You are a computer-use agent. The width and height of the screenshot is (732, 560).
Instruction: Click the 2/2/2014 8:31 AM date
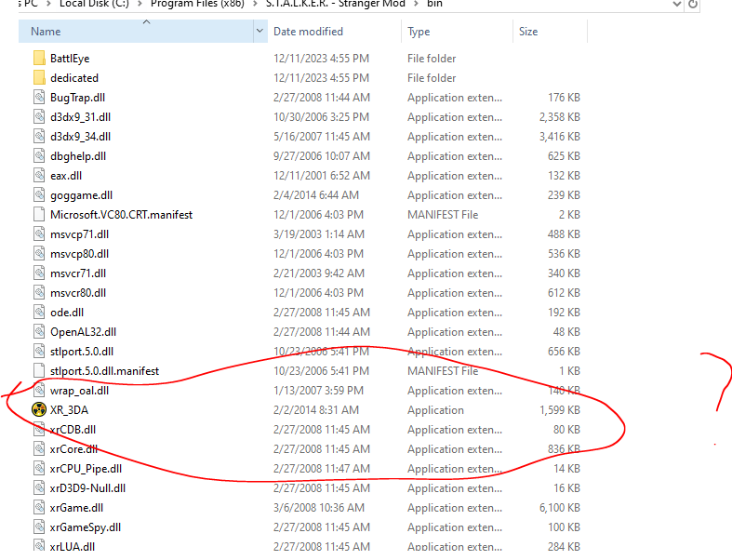click(x=316, y=410)
